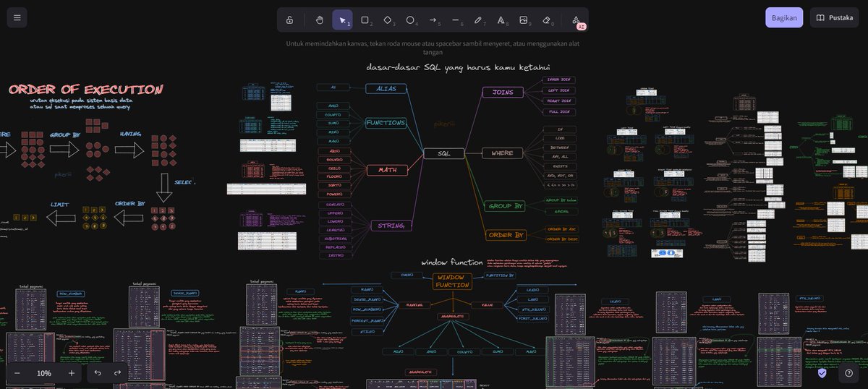This screenshot has width=868, height=389.
Task: Select the Rectangle shape tool
Action: click(365, 20)
